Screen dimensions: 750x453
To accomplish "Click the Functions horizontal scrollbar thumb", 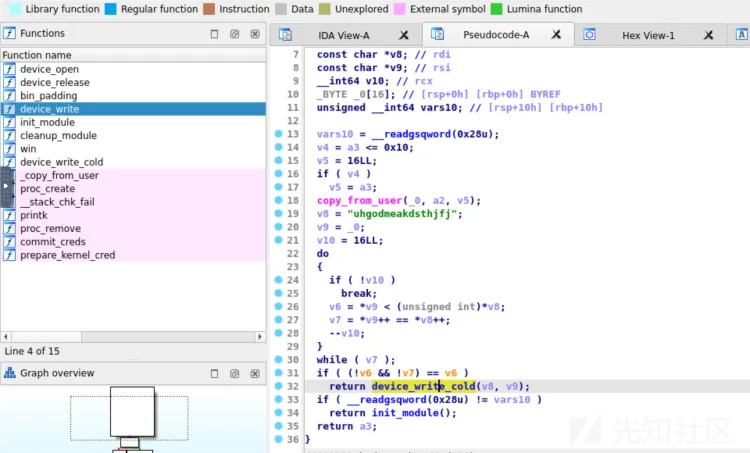I will 46,337.
